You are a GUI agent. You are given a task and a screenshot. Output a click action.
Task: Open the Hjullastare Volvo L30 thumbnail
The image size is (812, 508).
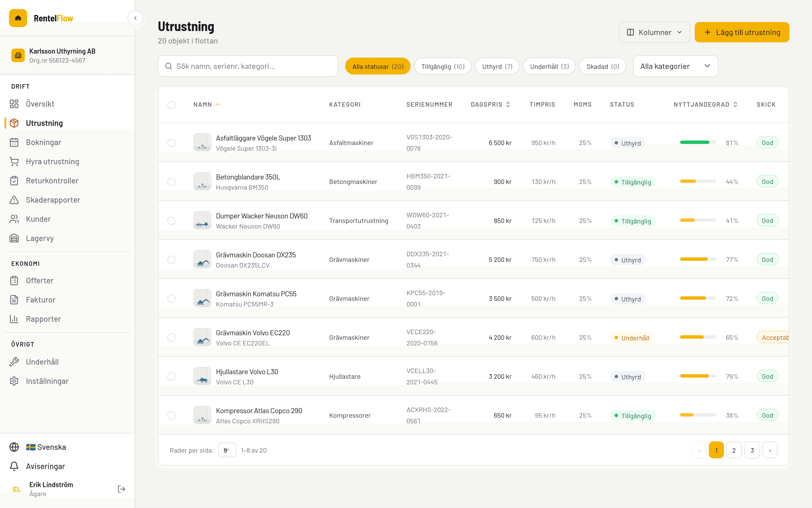tap(202, 376)
